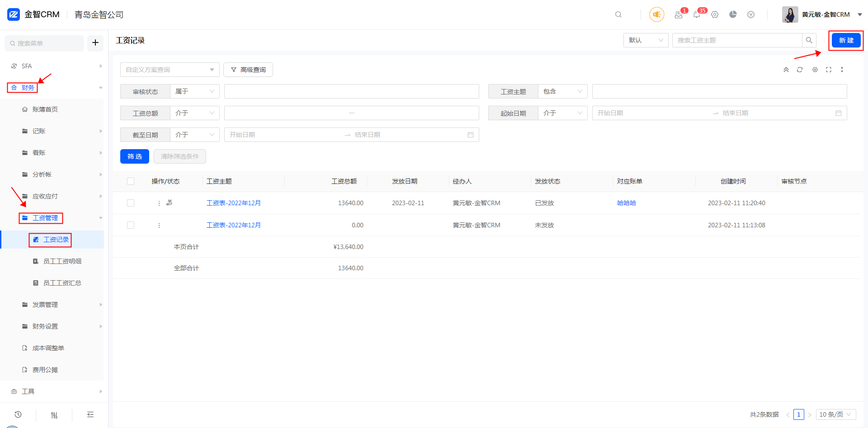Click page number 1 in pagination
The image size is (868, 428).
pyautogui.click(x=799, y=414)
